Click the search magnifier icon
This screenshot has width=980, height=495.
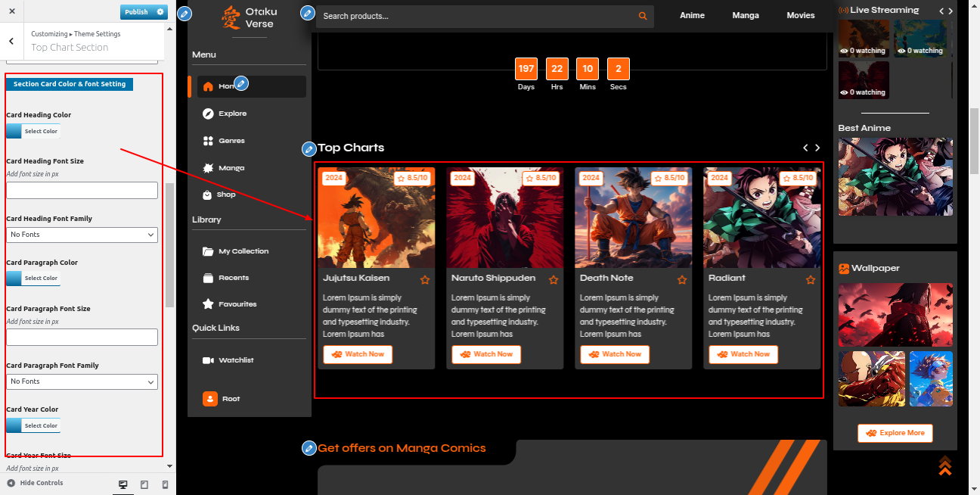tap(643, 16)
